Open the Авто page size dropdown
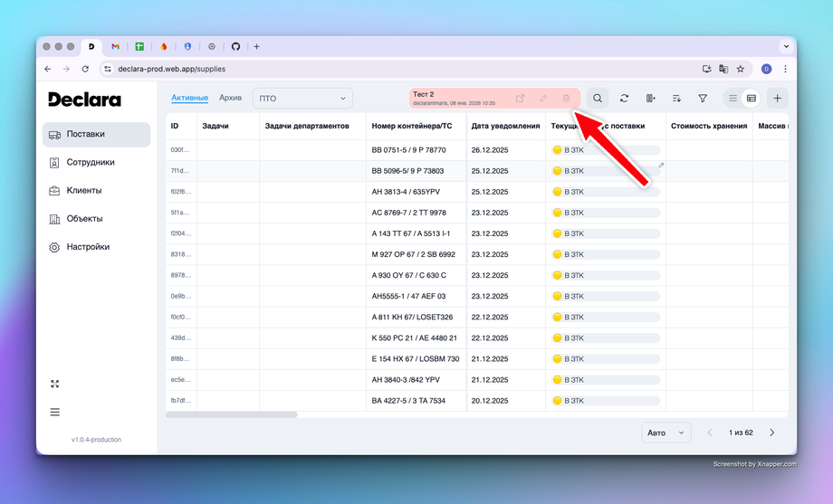The height and width of the screenshot is (504, 833). pos(666,433)
